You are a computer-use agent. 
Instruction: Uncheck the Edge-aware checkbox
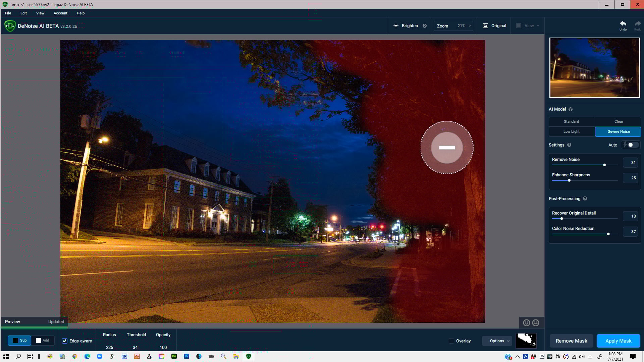point(65,341)
